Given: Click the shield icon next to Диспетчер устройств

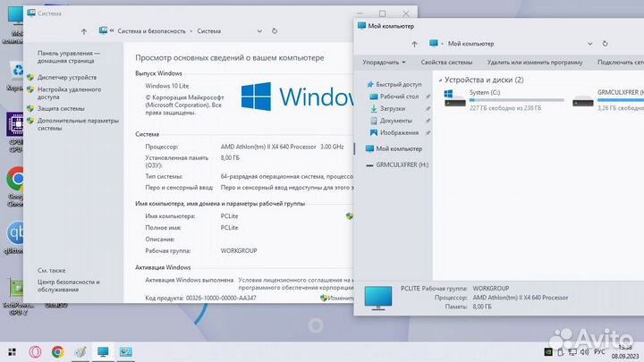Looking at the screenshot, I should tap(30, 77).
